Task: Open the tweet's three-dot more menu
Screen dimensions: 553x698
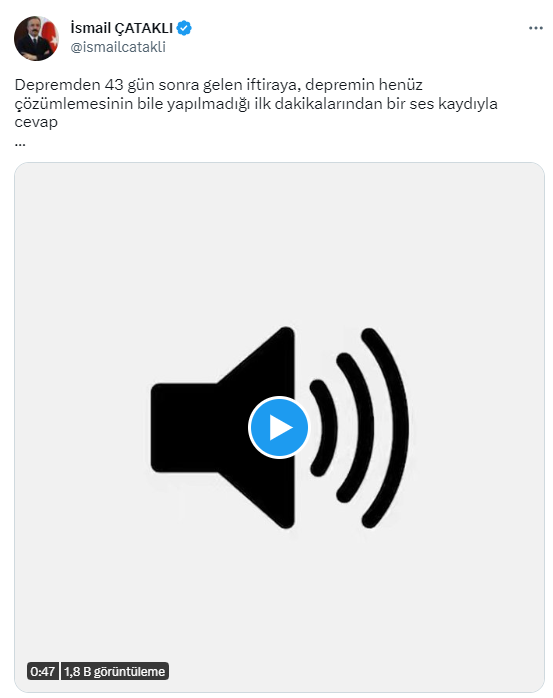Action: (536, 28)
